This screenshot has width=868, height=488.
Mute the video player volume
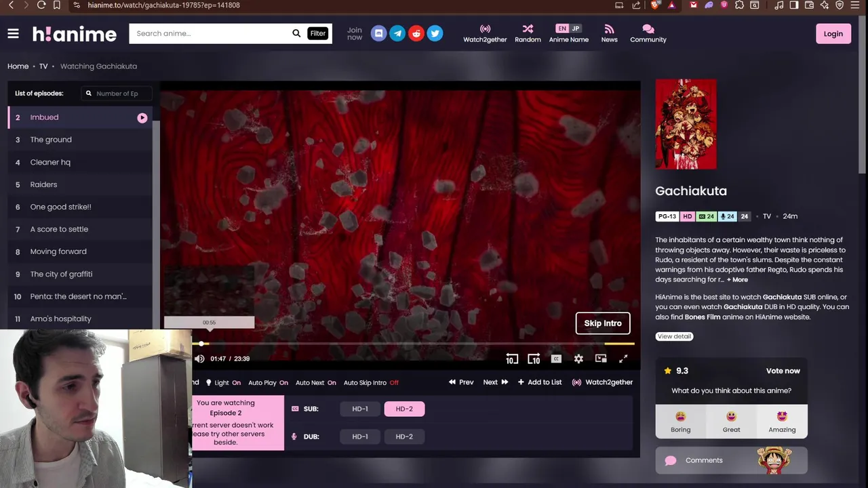point(199,359)
